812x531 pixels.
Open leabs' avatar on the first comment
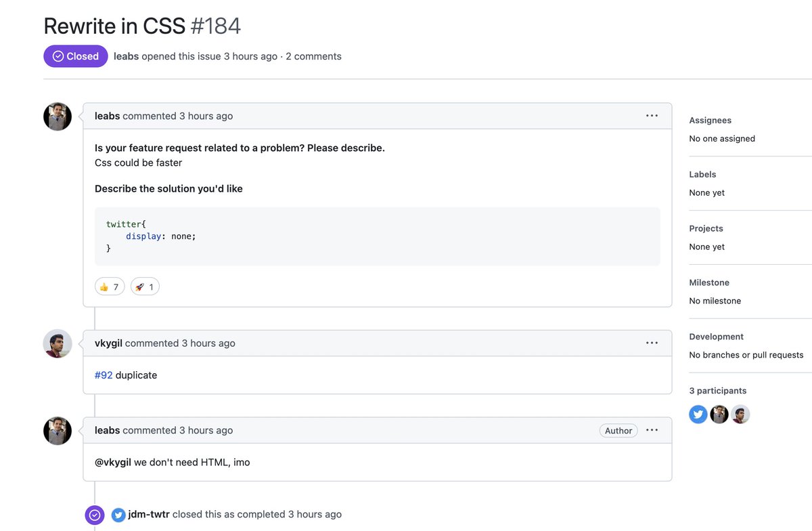click(58, 116)
